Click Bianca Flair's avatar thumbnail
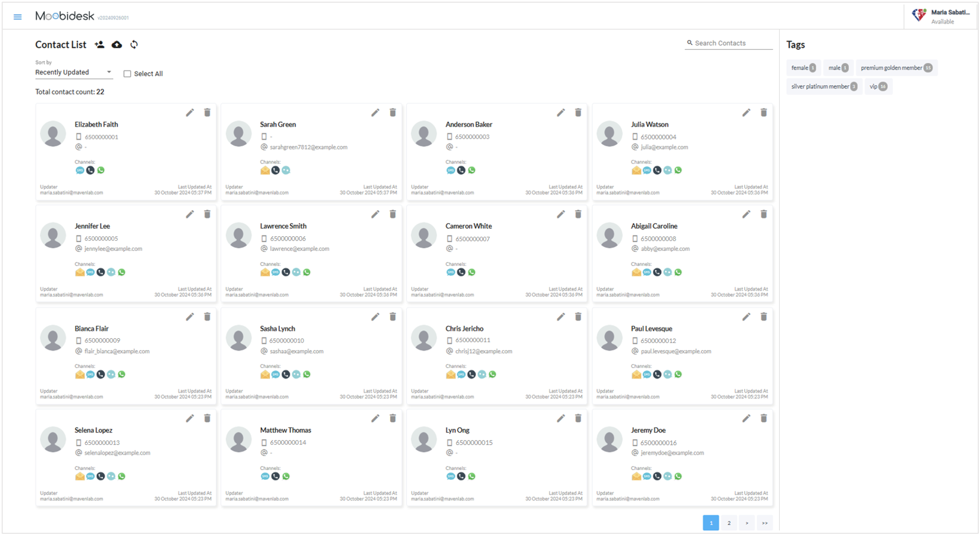 click(x=53, y=338)
